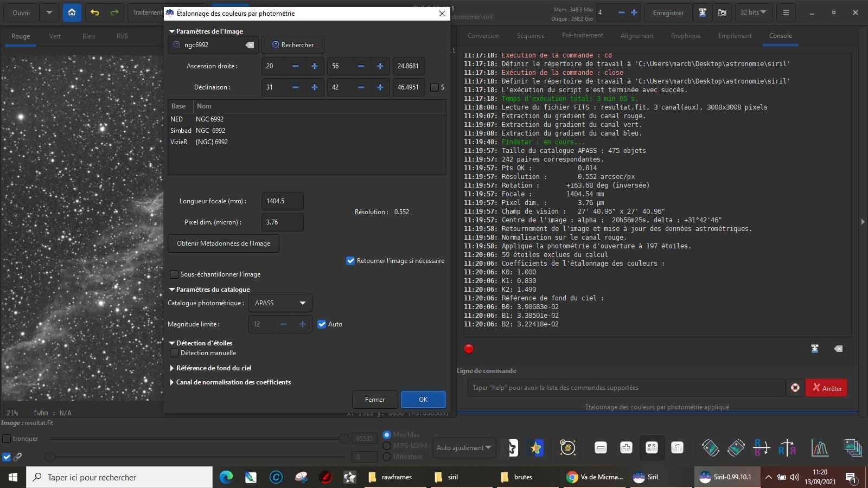Toggle the tronquer checkbox
Screen dimensions: 868x488
pyautogui.click(x=7, y=439)
